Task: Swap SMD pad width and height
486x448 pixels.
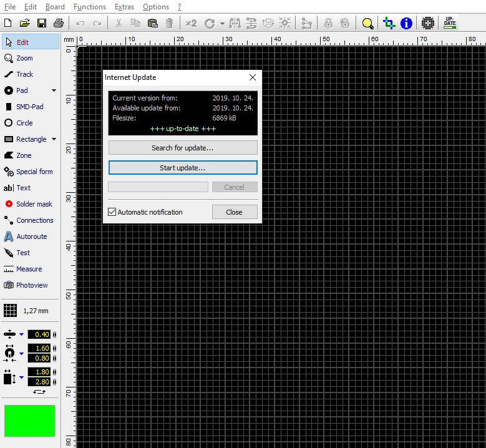Action: pyautogui.click(x=39, y=392)
